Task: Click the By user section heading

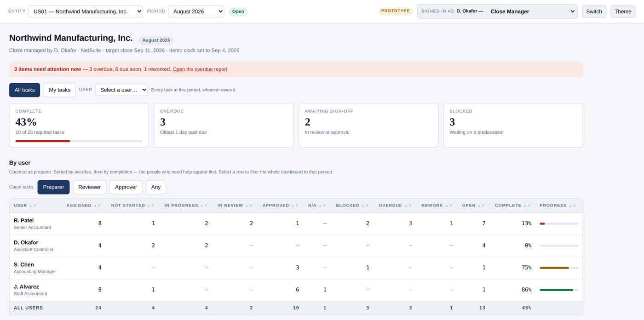Action: point(20,163)
